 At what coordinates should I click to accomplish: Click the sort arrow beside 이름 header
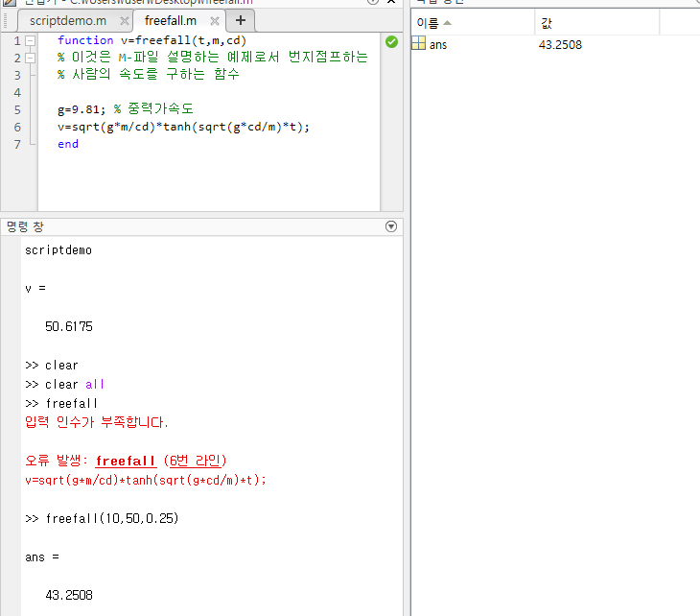coord(447,23)
